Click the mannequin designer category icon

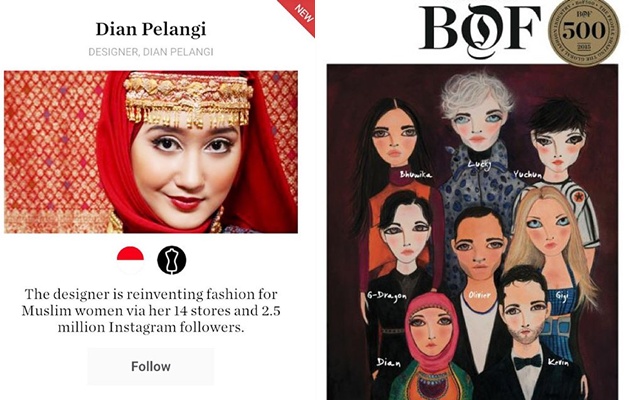point(172,260)
